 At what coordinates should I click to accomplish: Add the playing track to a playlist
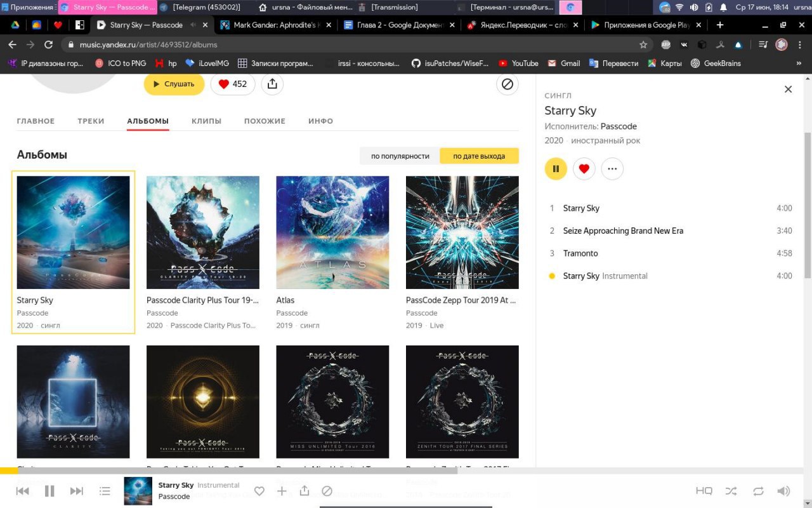pos(282,491)
